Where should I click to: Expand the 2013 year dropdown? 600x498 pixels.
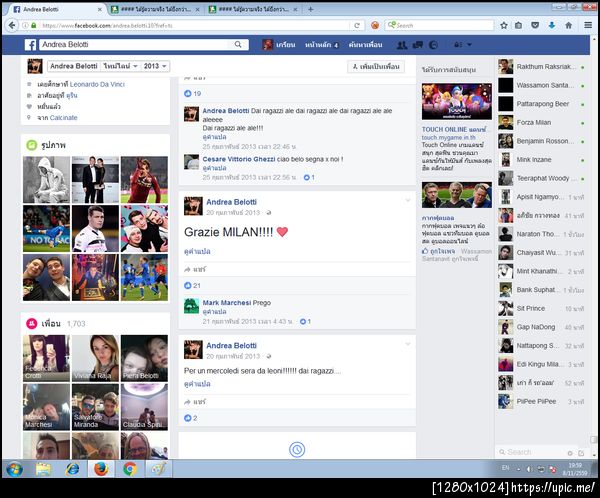[x=155, y=66]
